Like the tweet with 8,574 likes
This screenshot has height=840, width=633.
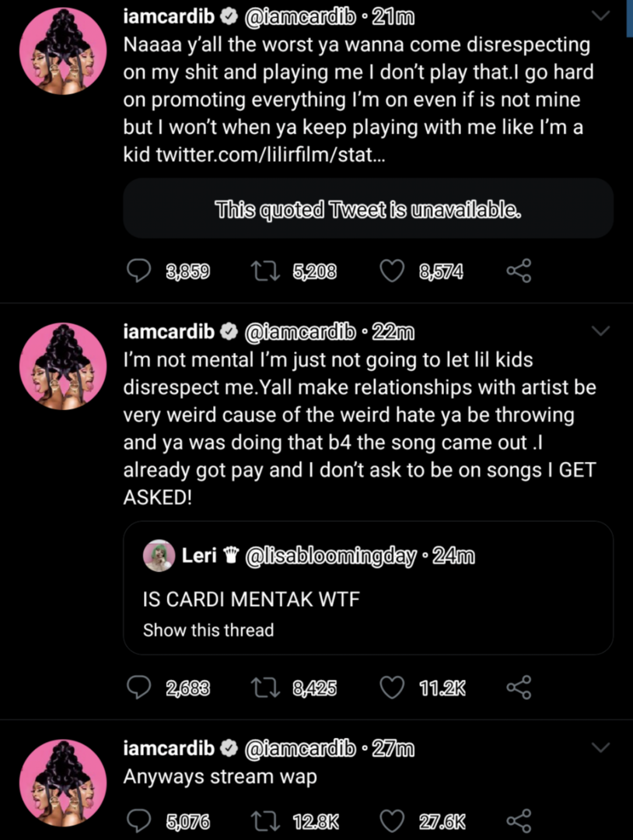(392, 271)
